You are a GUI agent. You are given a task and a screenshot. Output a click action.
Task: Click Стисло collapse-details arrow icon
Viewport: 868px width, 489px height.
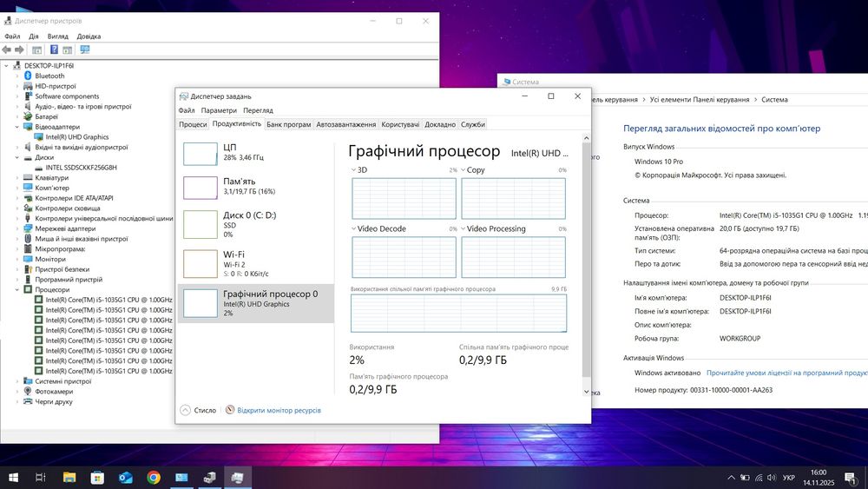pyautogui.click(x=186, y=410)
